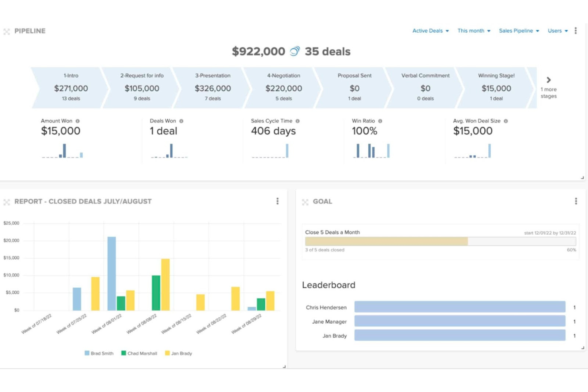Click the green bar for week of 08/08/22
The height and width of the screenshot is (392, 588).
pyautogui.click(x=156, y=293)
